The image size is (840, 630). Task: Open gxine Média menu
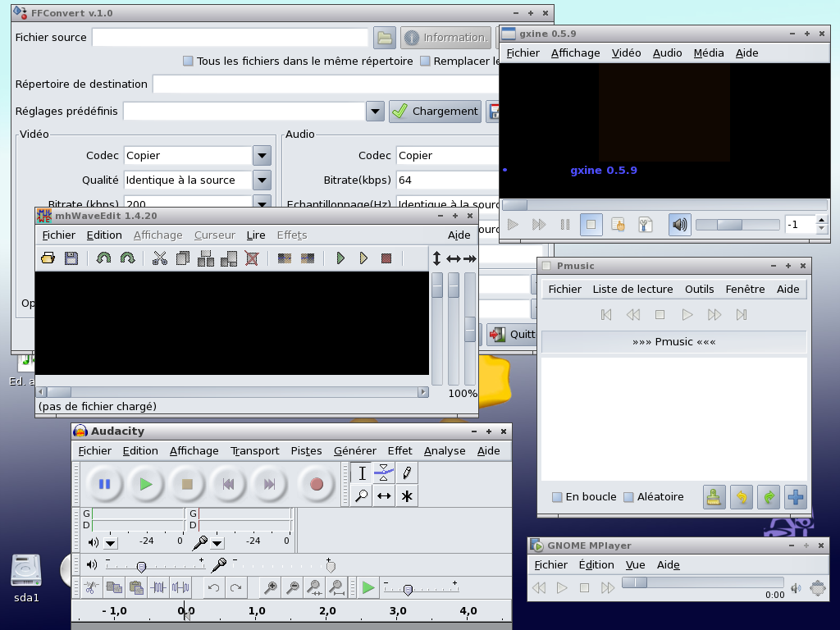pyautogui.click(x=709, y=53)
